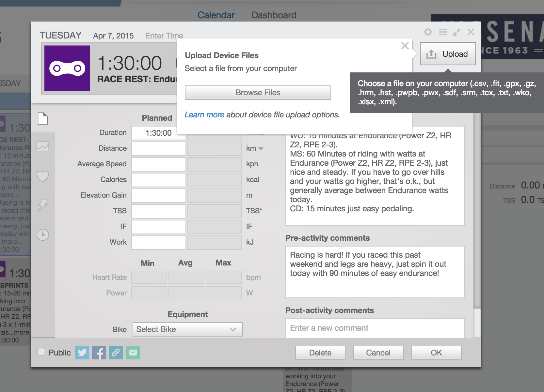Switch to the Dashboard tab

tap(274, 15)
